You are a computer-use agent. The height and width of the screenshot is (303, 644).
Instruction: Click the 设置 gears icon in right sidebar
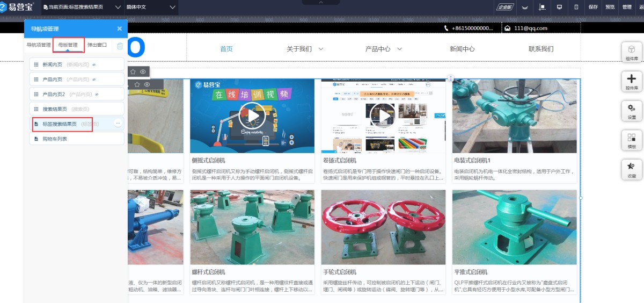[632, 111]
